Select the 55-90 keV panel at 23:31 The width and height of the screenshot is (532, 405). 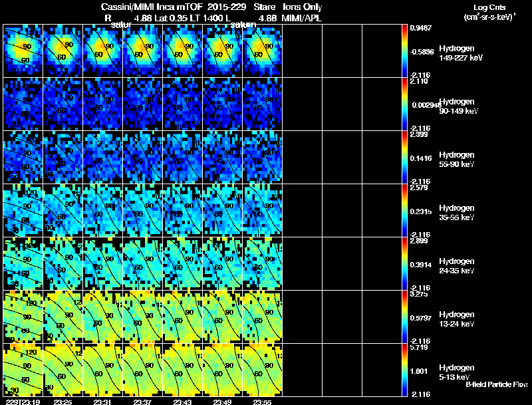[x=103, y=158]
